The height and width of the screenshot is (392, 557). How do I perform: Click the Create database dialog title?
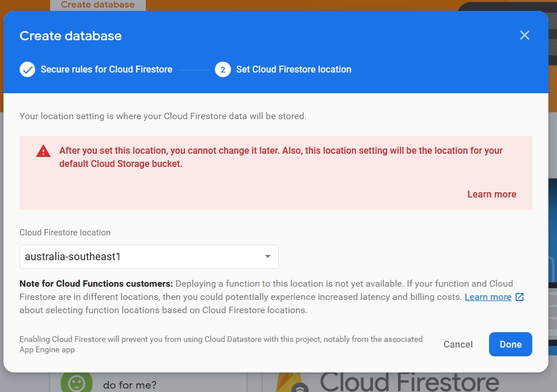click(x=70, y=36)
